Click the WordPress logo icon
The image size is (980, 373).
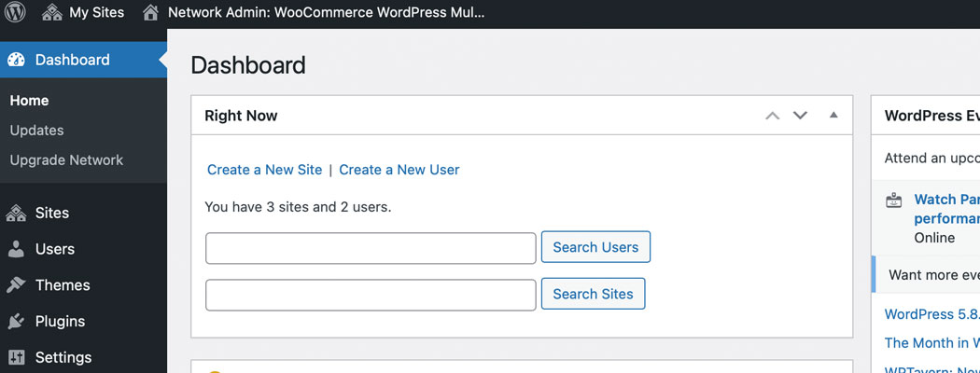15,12
